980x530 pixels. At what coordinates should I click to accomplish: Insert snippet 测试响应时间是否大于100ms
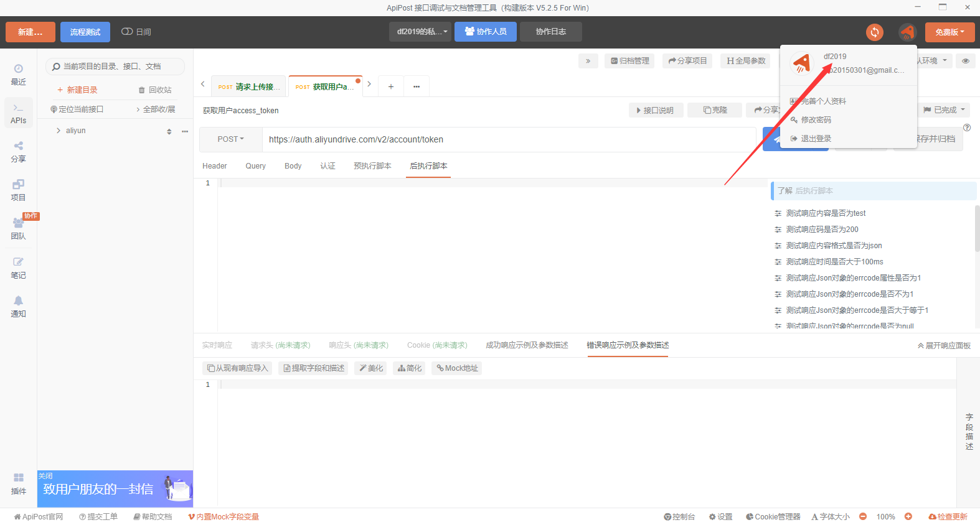point(834,262)
